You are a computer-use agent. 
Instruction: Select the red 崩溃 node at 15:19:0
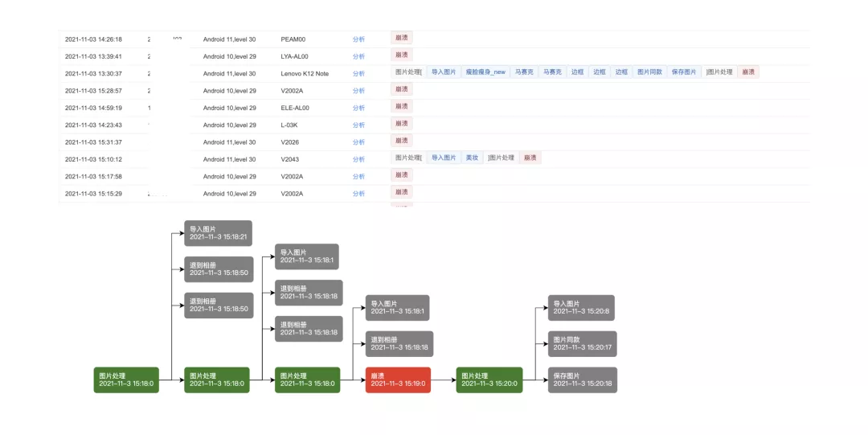pos(398,380)
